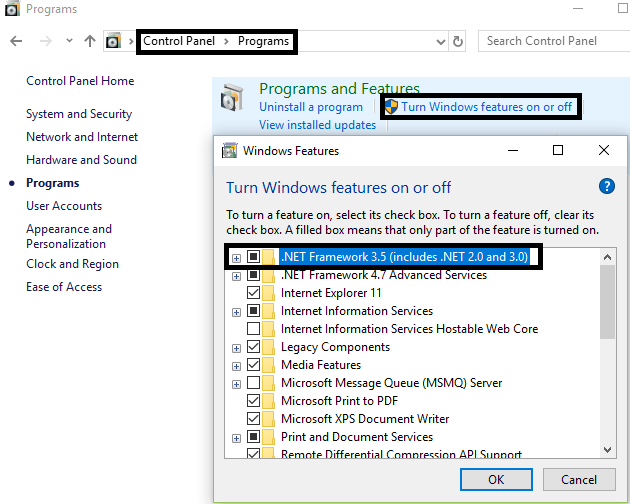Open User Accounts category
The width and height of the screenshot is (630, 504).
tap(64, 206)
